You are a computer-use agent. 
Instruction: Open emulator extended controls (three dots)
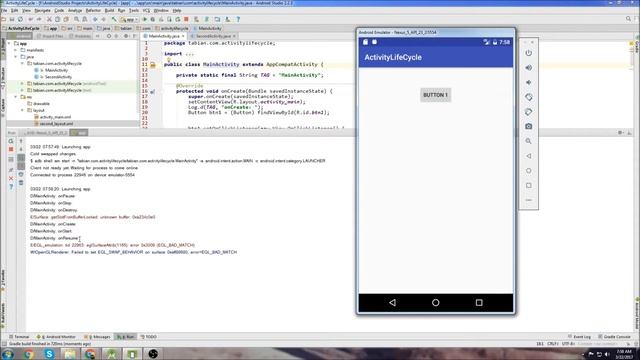click(x=529, y=200)
